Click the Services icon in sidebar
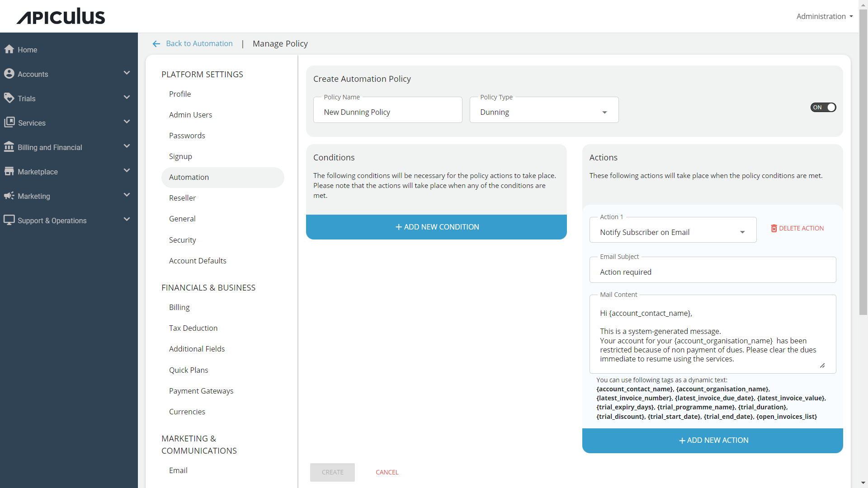 (9, 122)
